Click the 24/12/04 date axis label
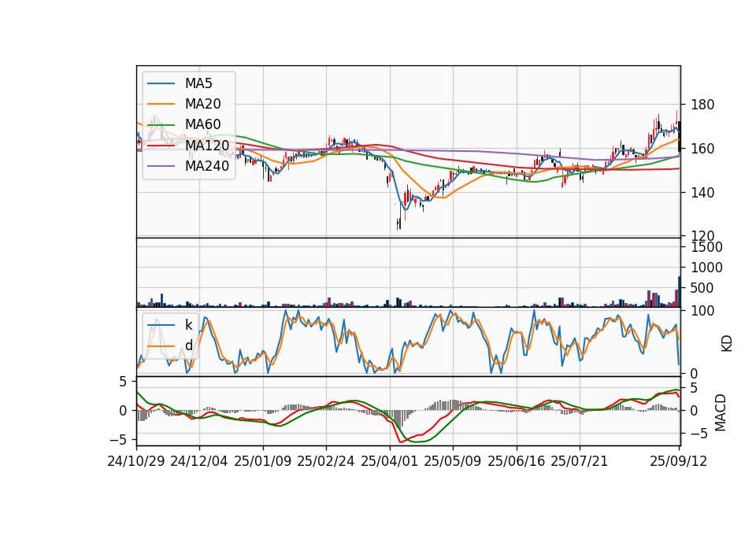Image resolution: width=756 pixels, height=543 pixels. pyautogui.click(x=199, y=461)
